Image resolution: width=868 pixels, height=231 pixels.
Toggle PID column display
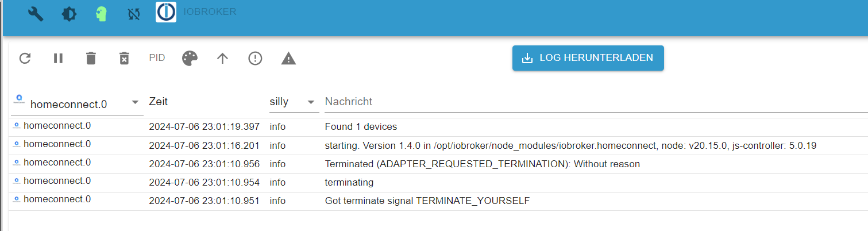click(x=157, y=58)
